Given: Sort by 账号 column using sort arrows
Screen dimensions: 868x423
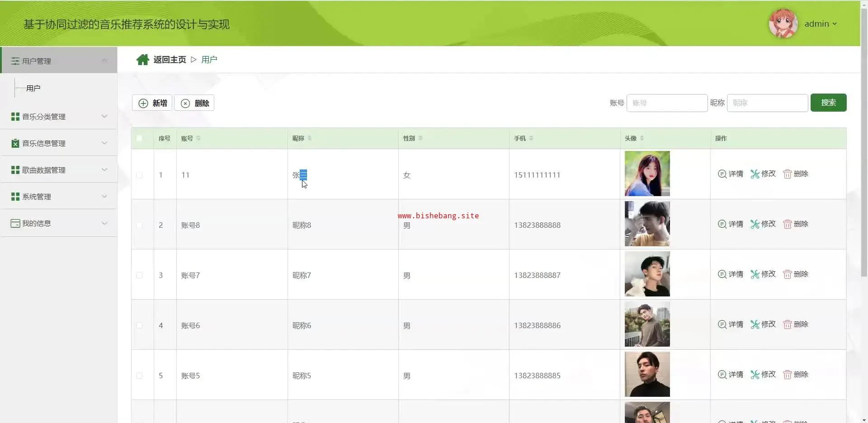Looking at the screenshot, I should tap(198, 138).
